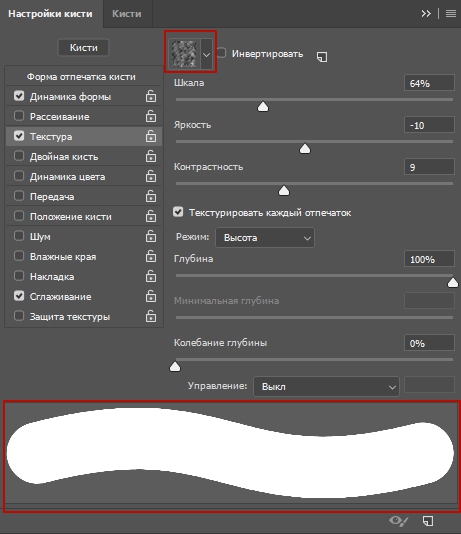The width and height of the screenshot is (461, 534).
Task: Uncheck Динамика формы checkbox
Action: pos(19,96)
